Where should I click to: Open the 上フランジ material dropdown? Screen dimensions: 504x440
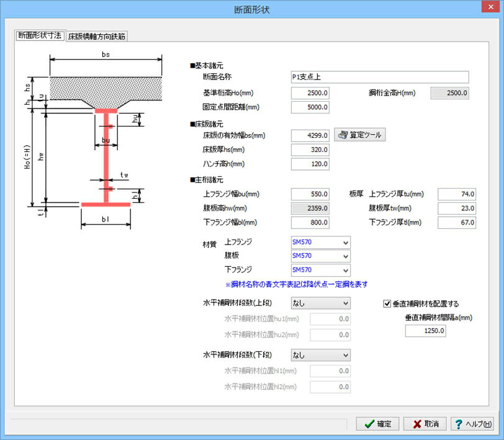click(x=320, y=242)
